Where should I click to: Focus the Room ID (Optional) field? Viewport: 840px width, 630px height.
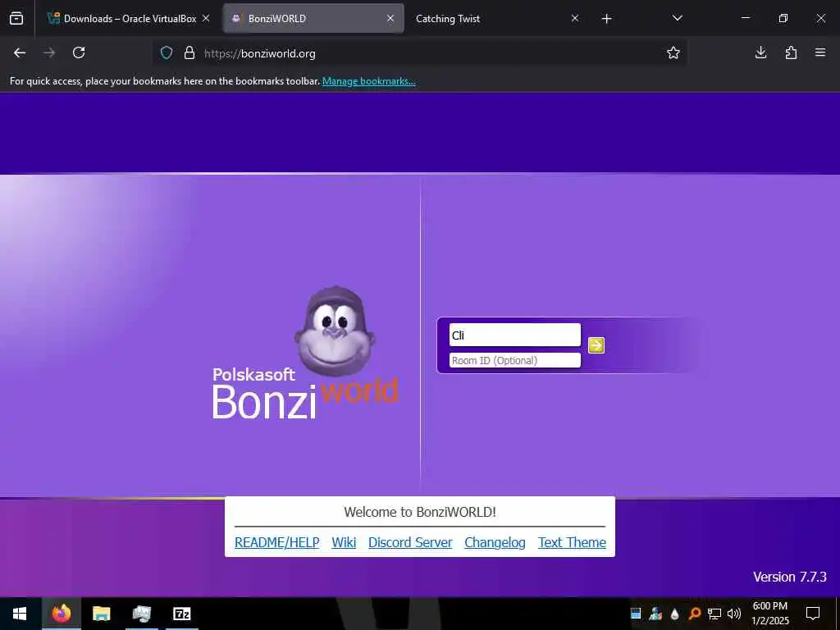(515, 360)
